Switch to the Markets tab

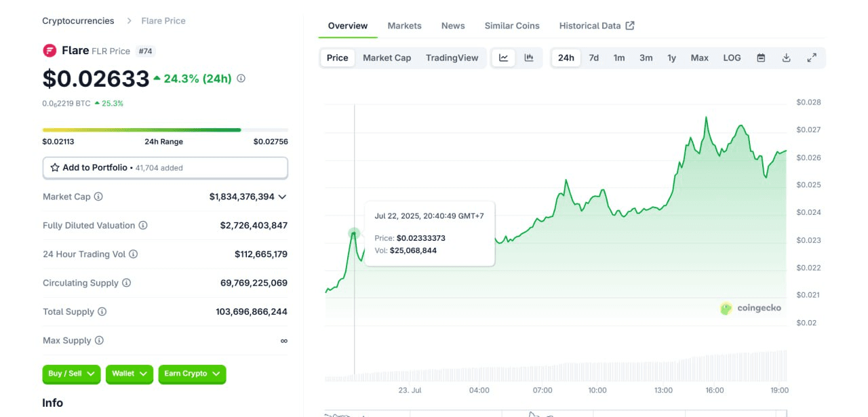(405, 26)
